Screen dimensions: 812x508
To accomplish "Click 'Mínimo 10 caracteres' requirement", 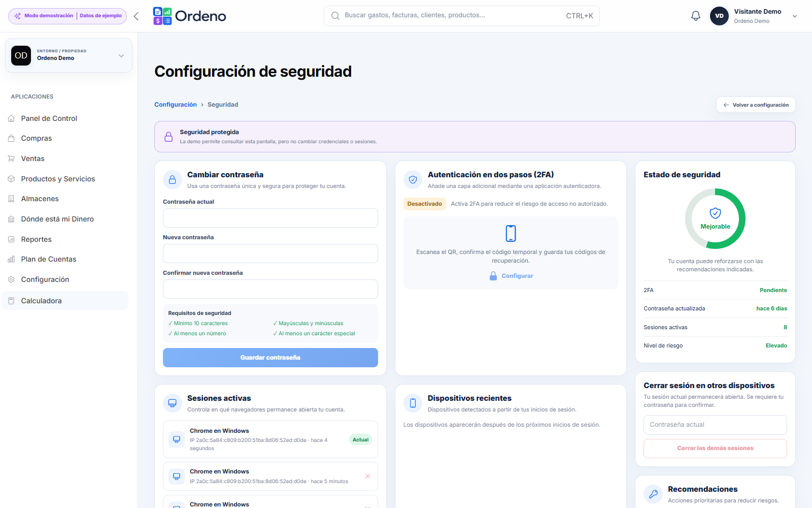I will click(198, 323).
